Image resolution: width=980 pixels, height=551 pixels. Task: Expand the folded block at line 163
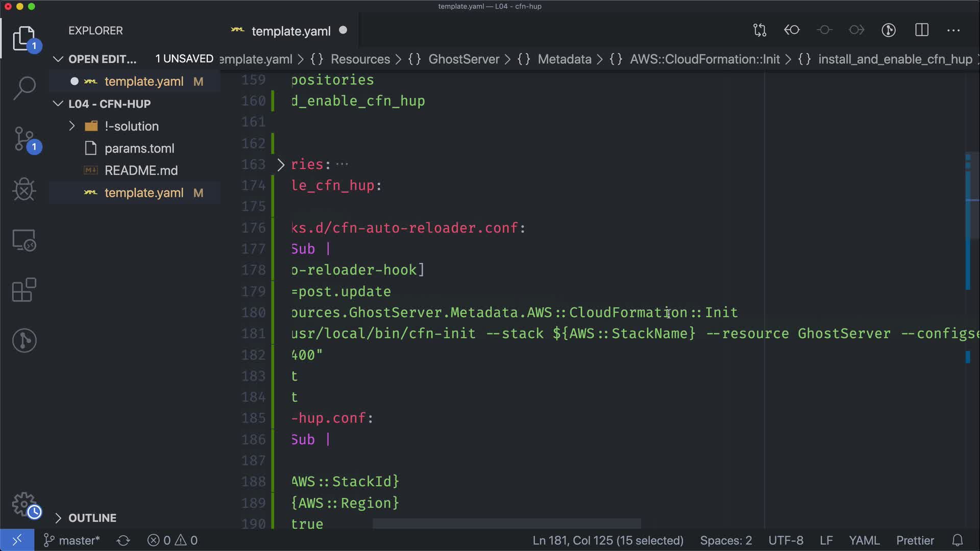tap(281, 164)
